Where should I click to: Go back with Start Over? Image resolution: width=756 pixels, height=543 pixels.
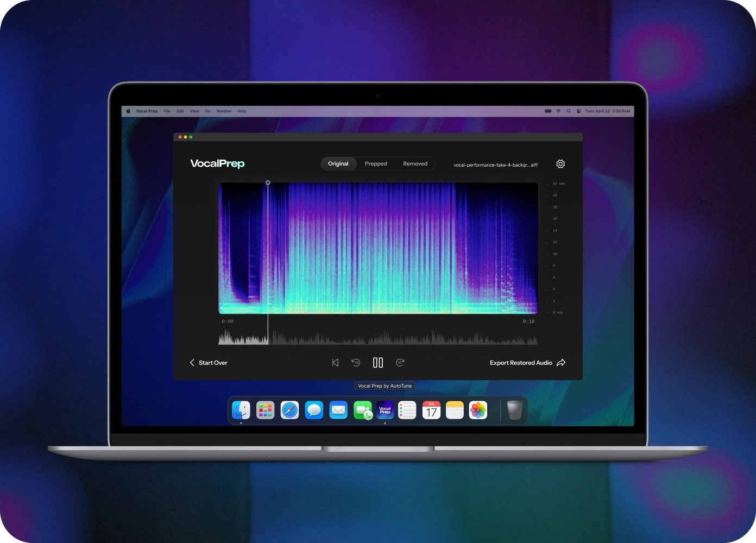209,363
